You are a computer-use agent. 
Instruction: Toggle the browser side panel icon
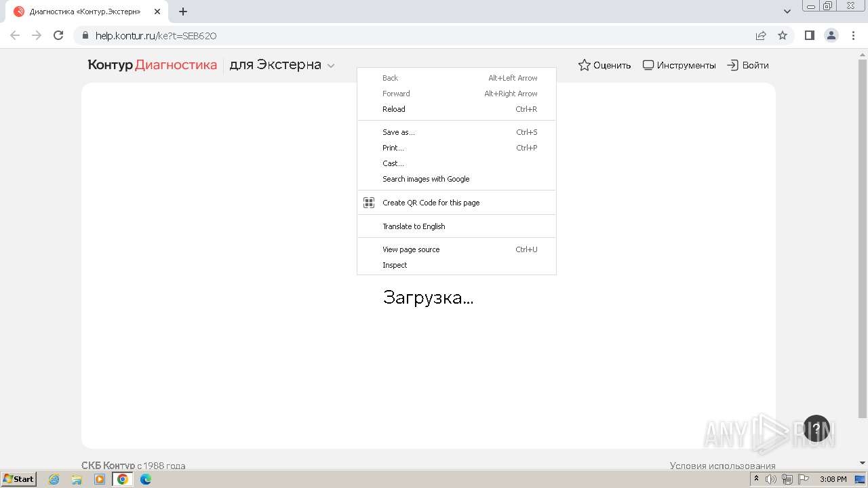tap(810, 35)
